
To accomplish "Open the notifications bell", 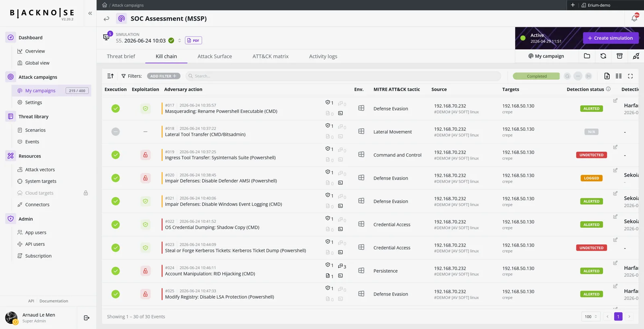I will (x=634, y=18).
